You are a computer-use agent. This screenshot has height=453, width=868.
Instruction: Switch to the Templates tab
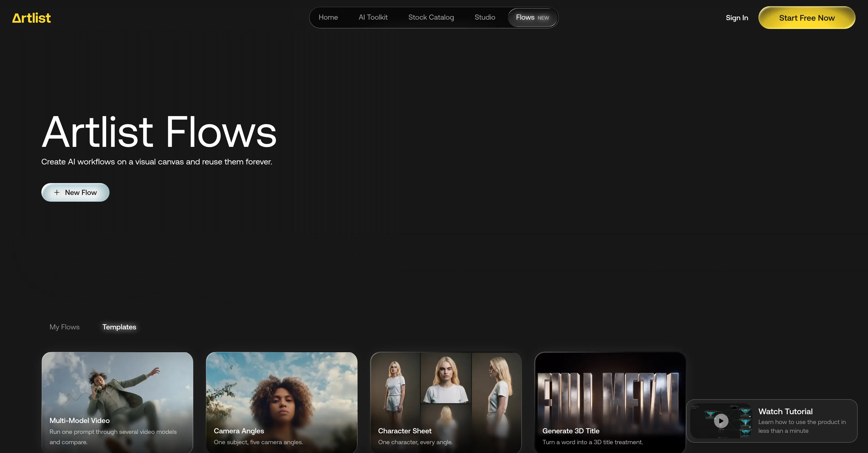pyautogui.click(x=119, y=327)
